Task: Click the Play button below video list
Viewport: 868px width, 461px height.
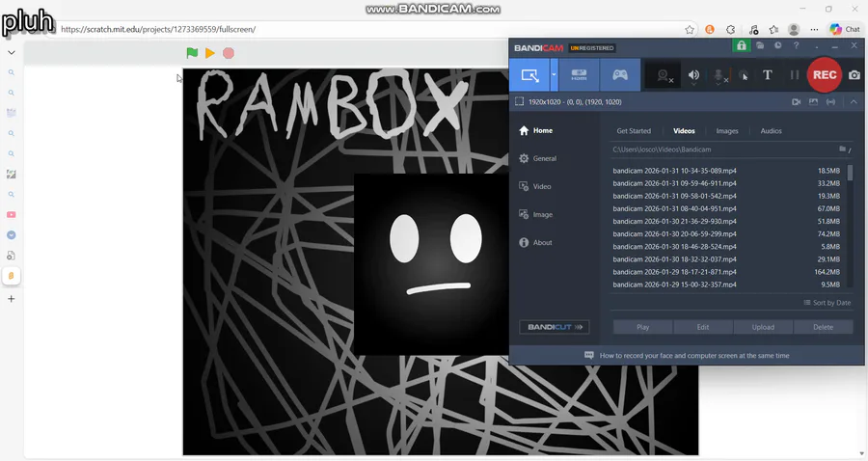Action: pos(642,327)
